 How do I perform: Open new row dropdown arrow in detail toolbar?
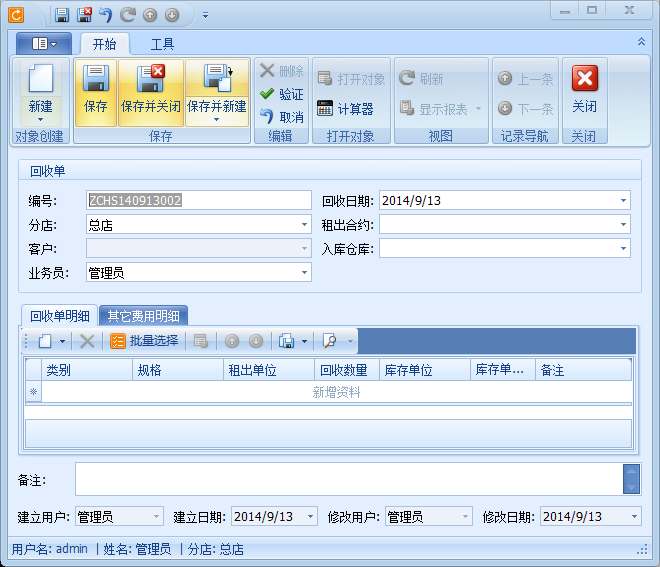(x=62, y=341)
